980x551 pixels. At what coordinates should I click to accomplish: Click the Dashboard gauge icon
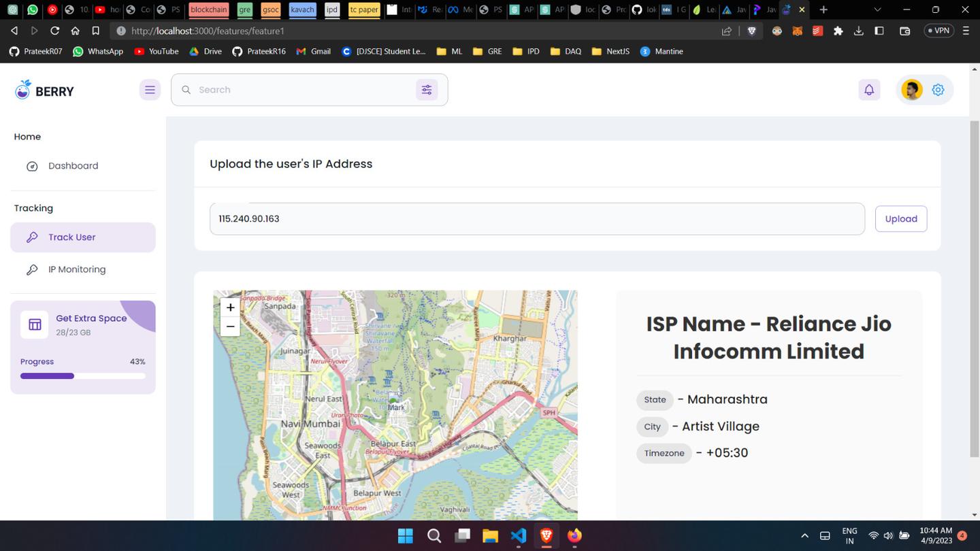[32, 166]
